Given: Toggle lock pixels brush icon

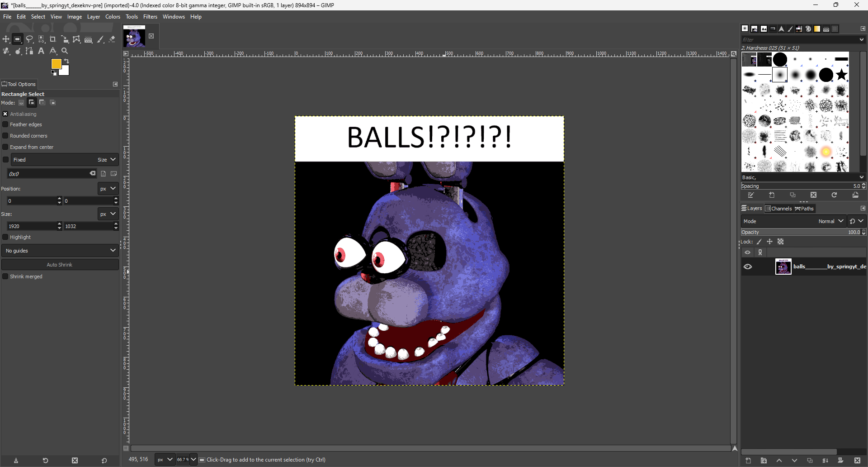Looking at the screenshot, I should click(759, 242).
